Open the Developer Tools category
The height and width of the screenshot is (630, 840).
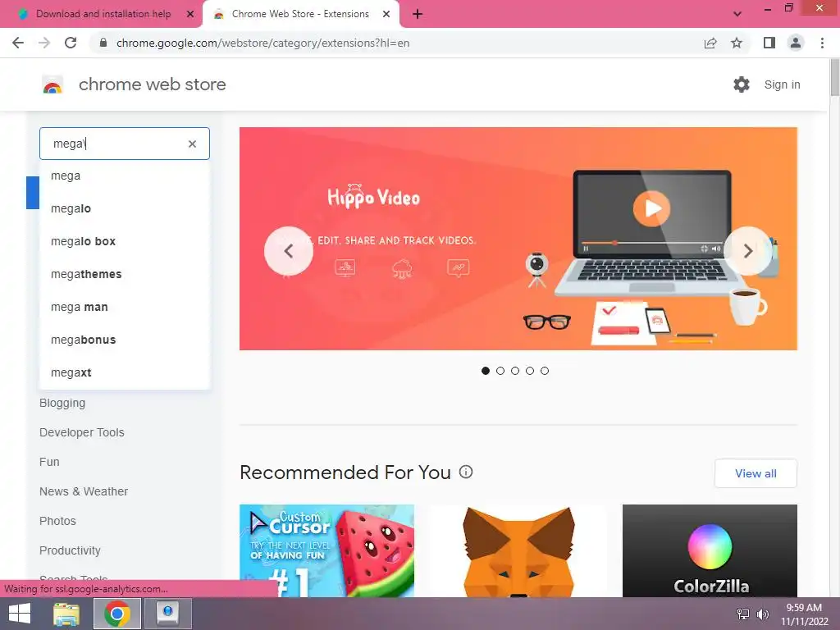(x=81, y=432)
